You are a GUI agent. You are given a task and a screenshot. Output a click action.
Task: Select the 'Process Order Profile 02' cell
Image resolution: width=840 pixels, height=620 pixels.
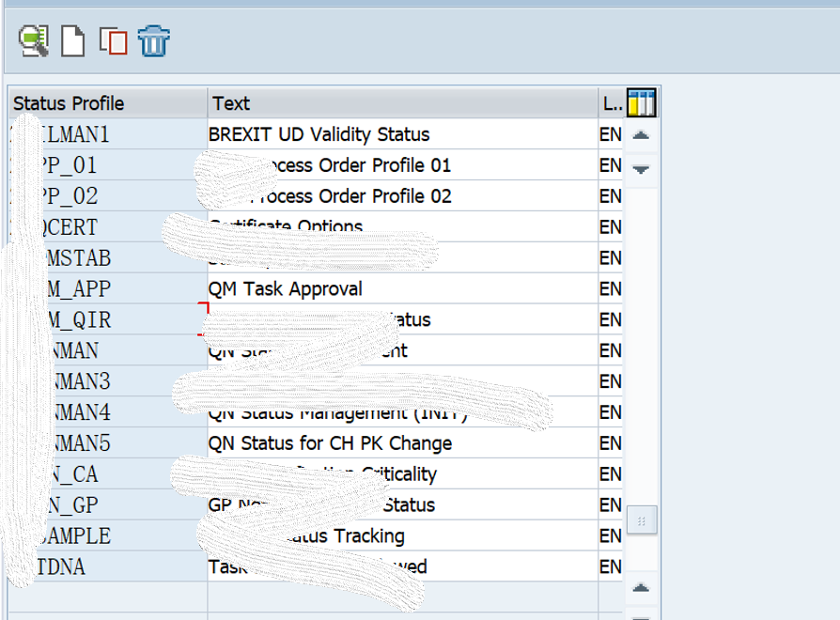tap(403, 196)
